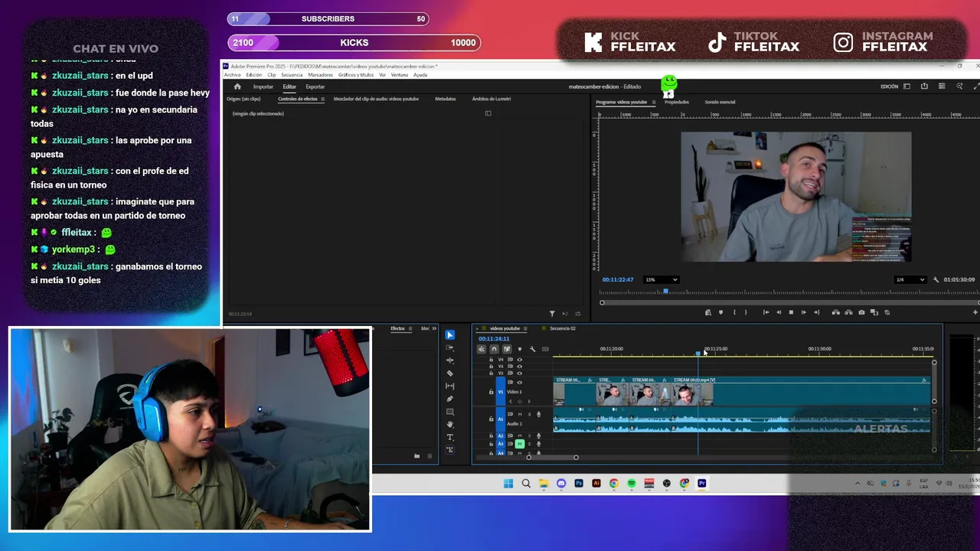This screenshot has width=980, height=551.
Task: Switch to Secuencia 02 timeline tab
Action: 562,328
